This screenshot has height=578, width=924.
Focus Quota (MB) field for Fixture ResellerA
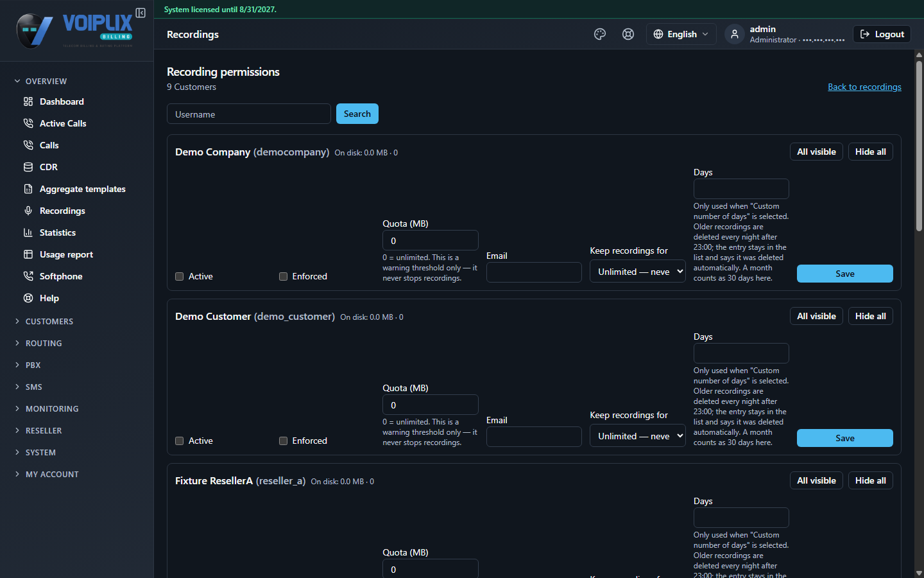[431, 568]
